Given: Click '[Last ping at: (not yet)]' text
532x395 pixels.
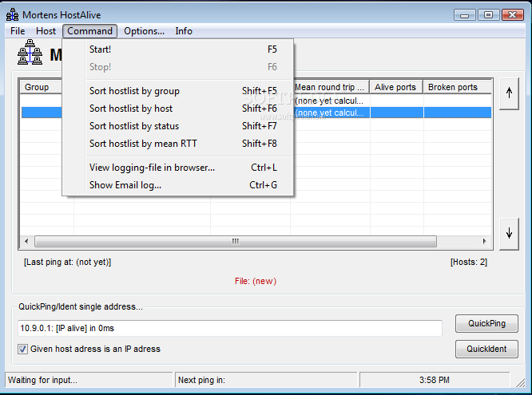Looking at the screenshot, I should [x=68, y=262].
